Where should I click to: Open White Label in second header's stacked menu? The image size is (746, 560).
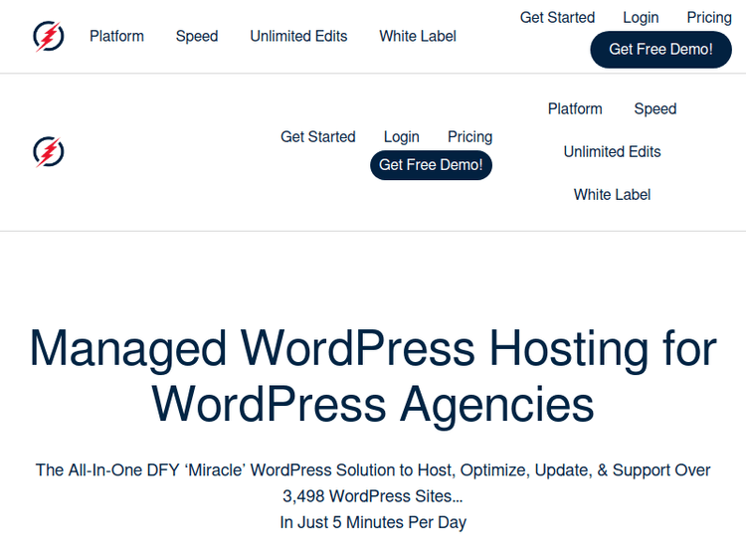click(x=612, y=195)
